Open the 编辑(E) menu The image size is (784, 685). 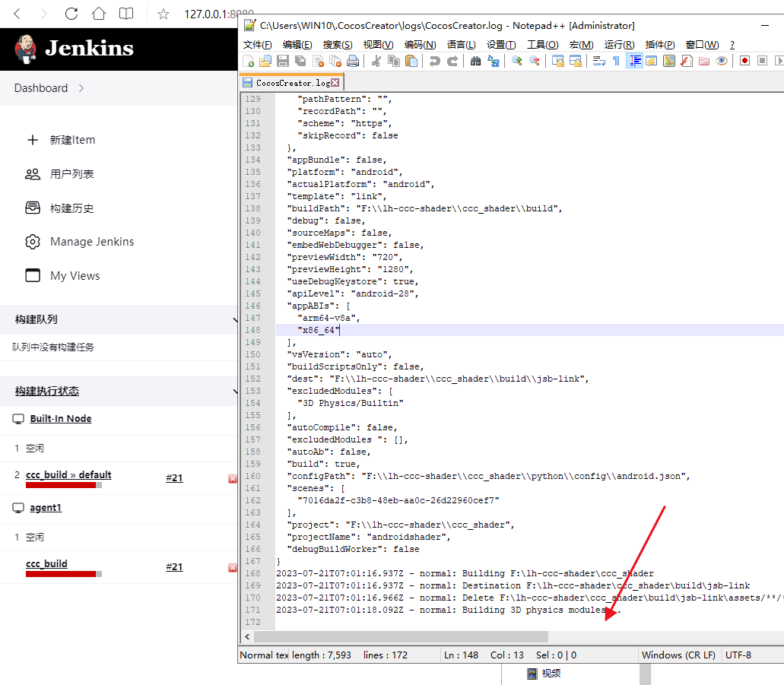pos(297,45)
